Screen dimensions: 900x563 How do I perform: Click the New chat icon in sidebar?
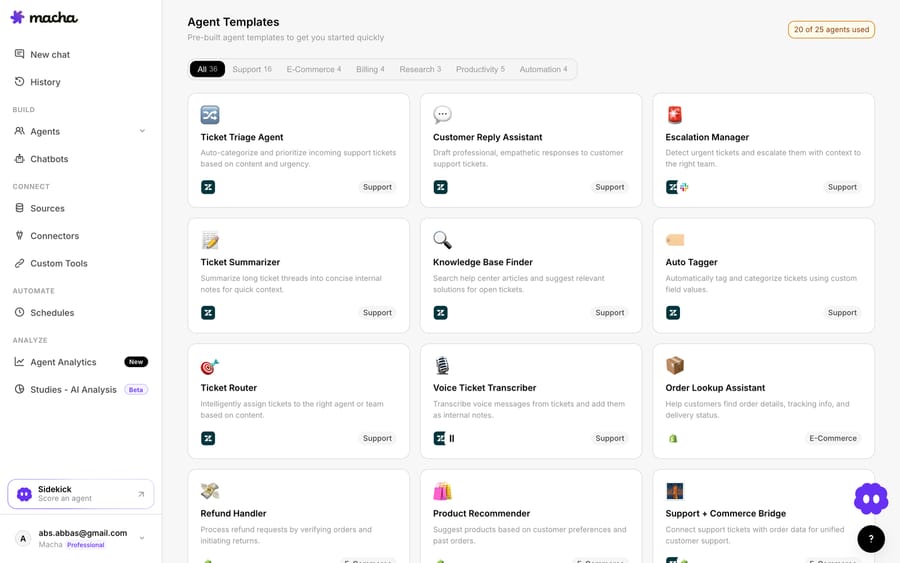pos(20,54)
